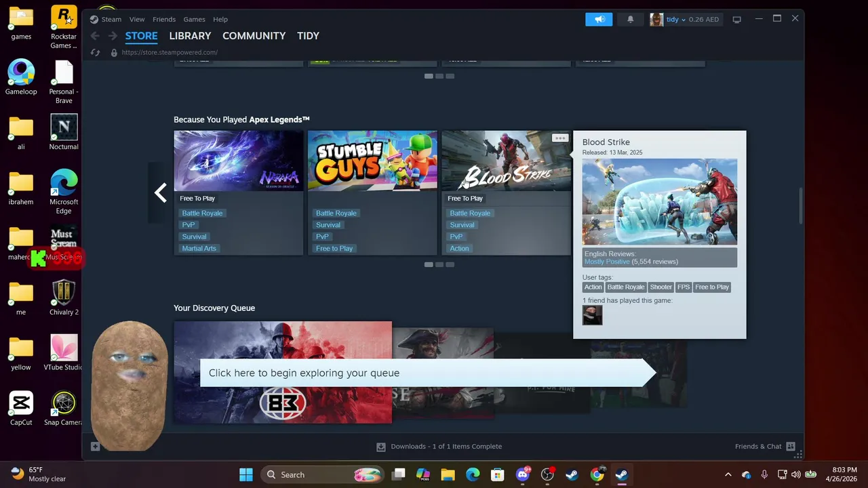
Task: Add a game using the plus icon
Action: (95, 446)
